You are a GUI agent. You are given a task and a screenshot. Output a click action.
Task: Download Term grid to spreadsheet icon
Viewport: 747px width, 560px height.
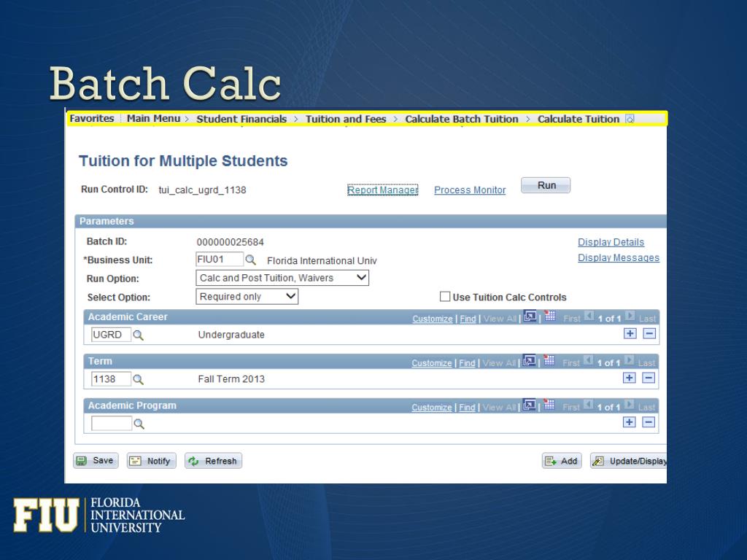pyautogui.click(x=549, y=360)
